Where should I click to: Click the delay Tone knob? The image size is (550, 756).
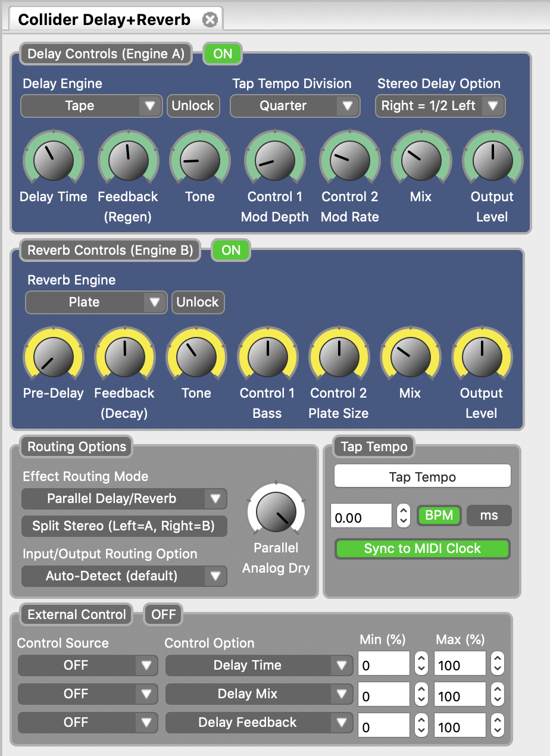point(200,161)
